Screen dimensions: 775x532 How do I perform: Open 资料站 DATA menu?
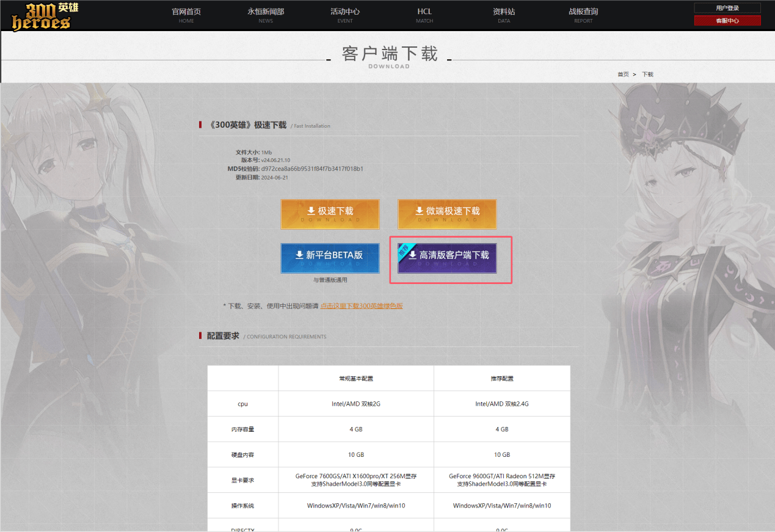pos(504,15)
